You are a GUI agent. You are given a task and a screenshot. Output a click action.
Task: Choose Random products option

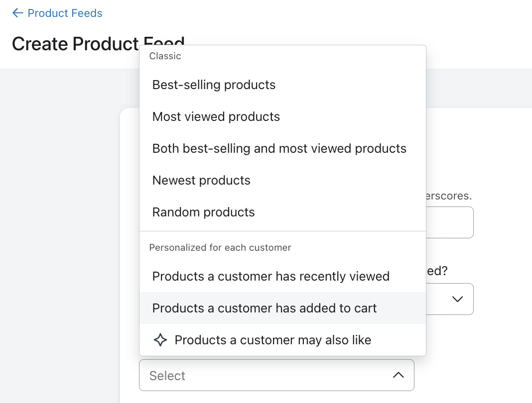[x=203, y=212]
